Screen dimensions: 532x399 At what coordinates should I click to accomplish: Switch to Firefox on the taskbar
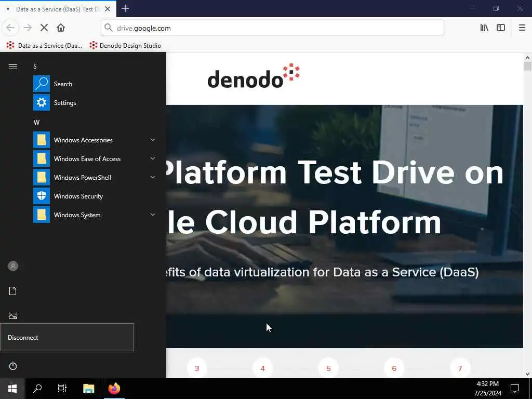(x=114, y=389)
